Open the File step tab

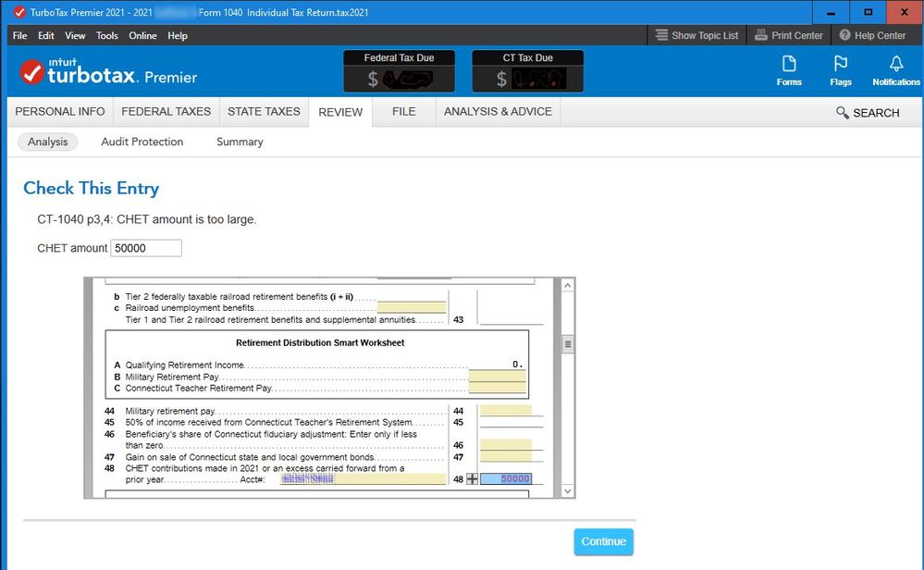click(x=403, y=111)
